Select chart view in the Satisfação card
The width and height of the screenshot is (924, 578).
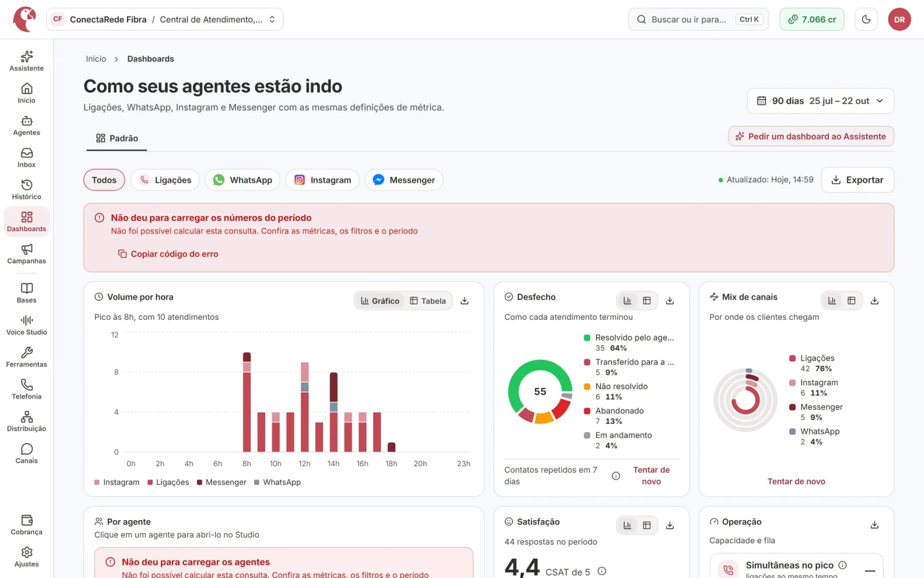(x=627, y=525)
